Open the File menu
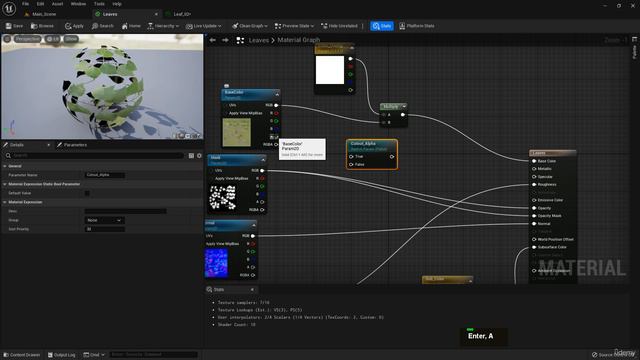 tap(25, 4)
